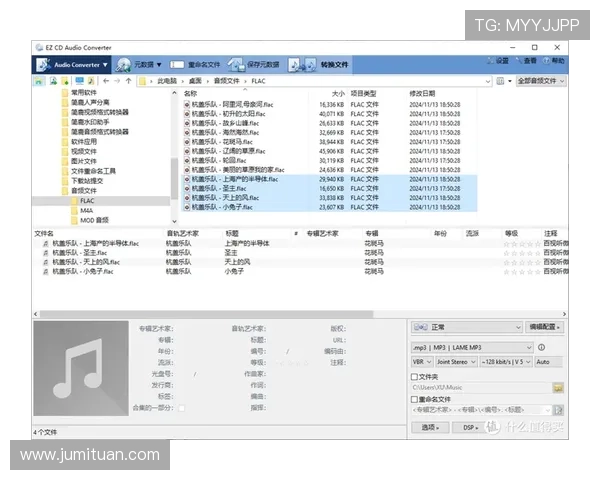Image resolution: width=600 pixels, height=480 pixels.
Task: Click the 编辑配置 button
Action: (545, 327)
